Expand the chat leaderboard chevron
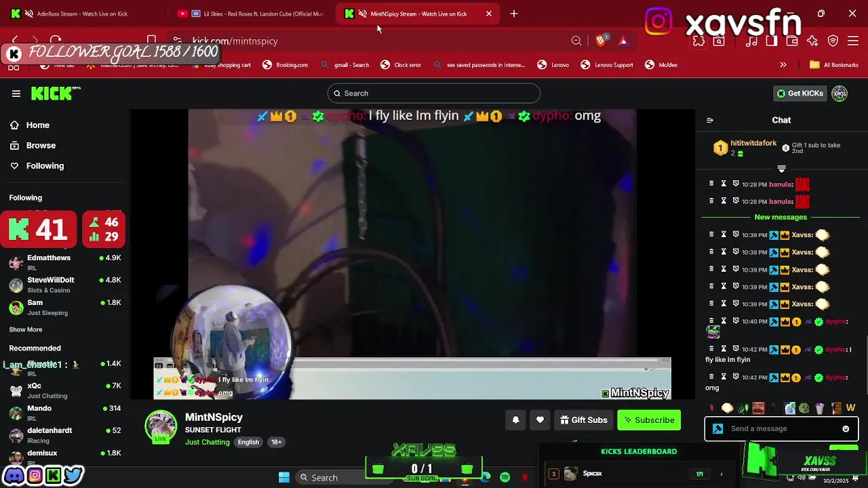Screen dimensions: 868x488 point(781,168)
